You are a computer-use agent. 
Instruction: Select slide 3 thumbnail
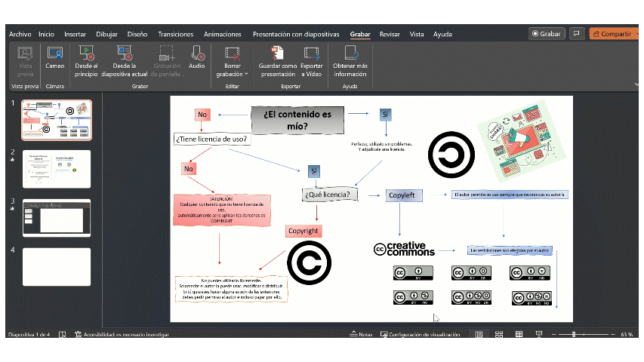(57, 218)
